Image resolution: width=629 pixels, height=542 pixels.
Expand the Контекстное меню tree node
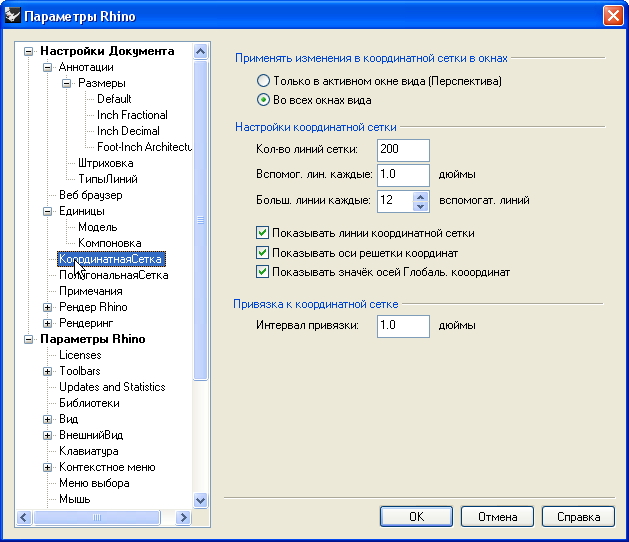point(47,467)
